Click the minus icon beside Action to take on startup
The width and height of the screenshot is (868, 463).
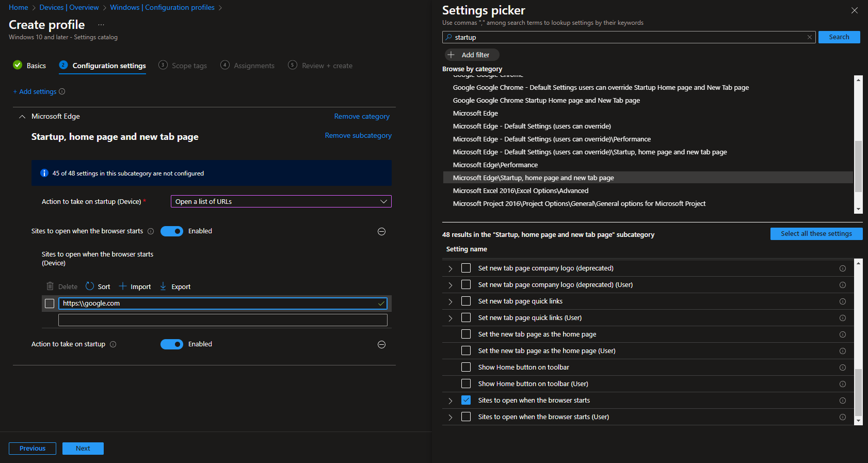381,345
